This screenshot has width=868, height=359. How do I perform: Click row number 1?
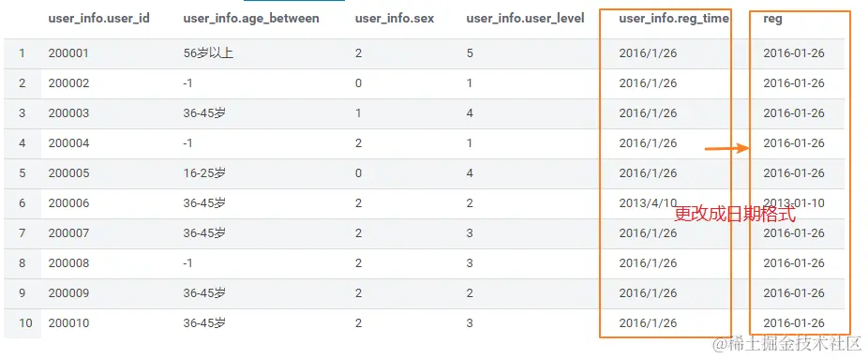[x=22, y=53]
